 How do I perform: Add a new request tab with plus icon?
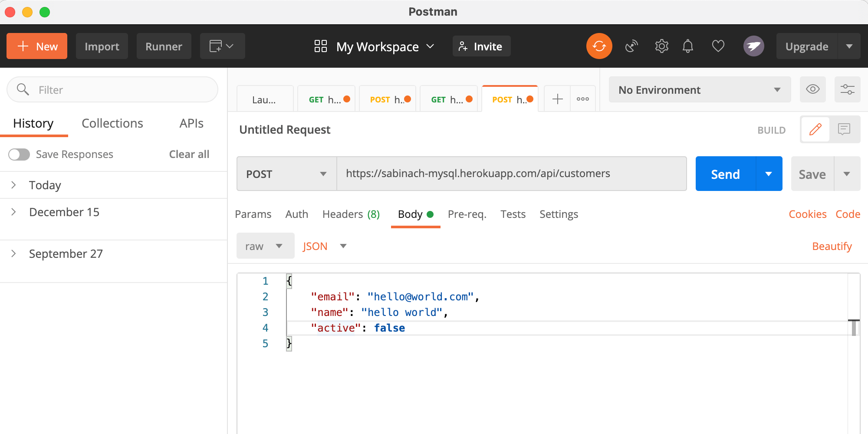[x=557, y=99]
